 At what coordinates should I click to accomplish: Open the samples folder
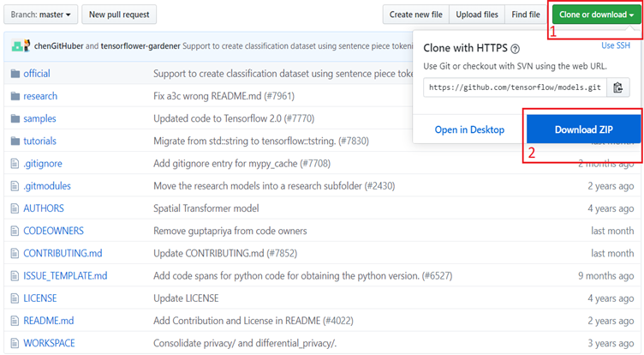click(39, 118)
